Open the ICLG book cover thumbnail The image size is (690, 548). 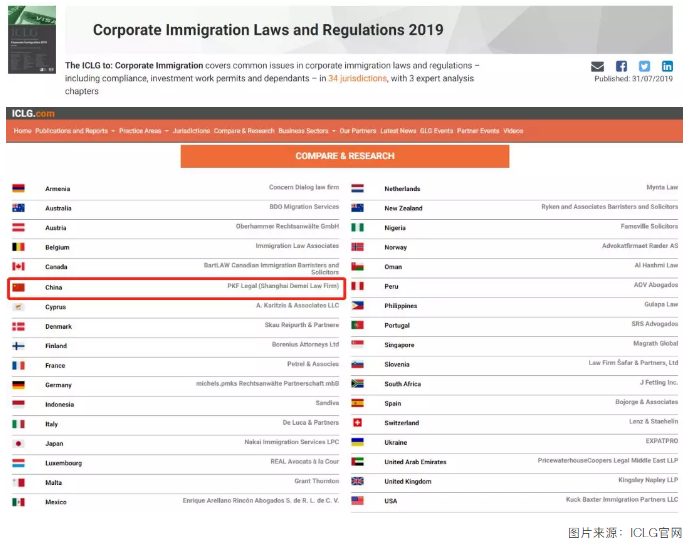coord(32,40)
